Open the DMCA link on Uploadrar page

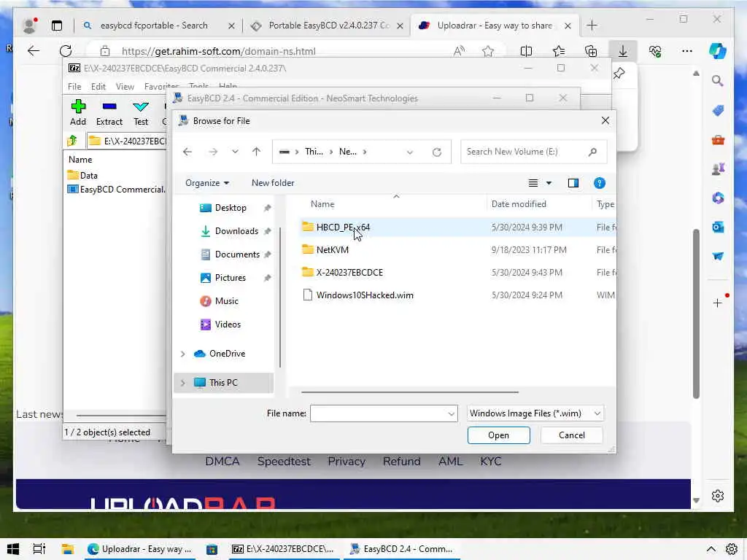coord(222,462)
